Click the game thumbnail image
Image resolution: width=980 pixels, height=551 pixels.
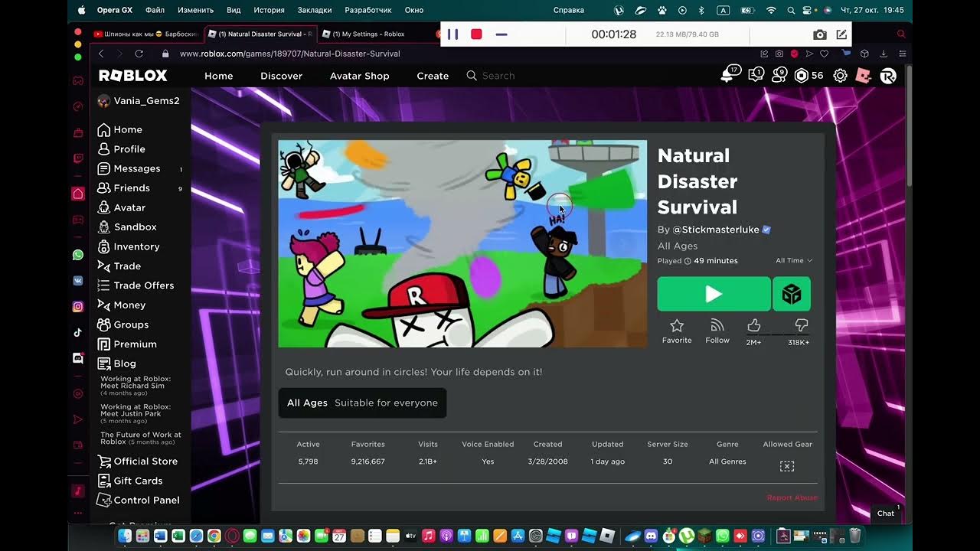[462, 243]
